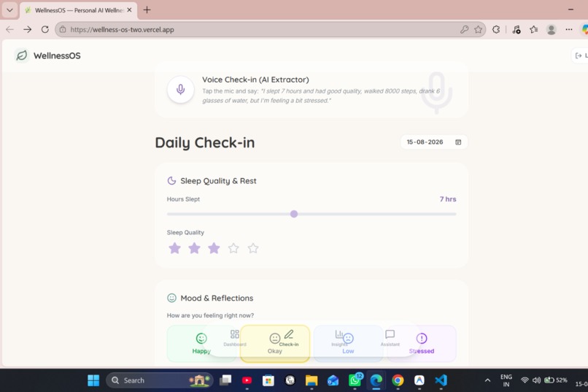The height and width of the screenshot is (392, 588).
Task: Close the WellnessOS browser tab
Action: click(129, 10)
